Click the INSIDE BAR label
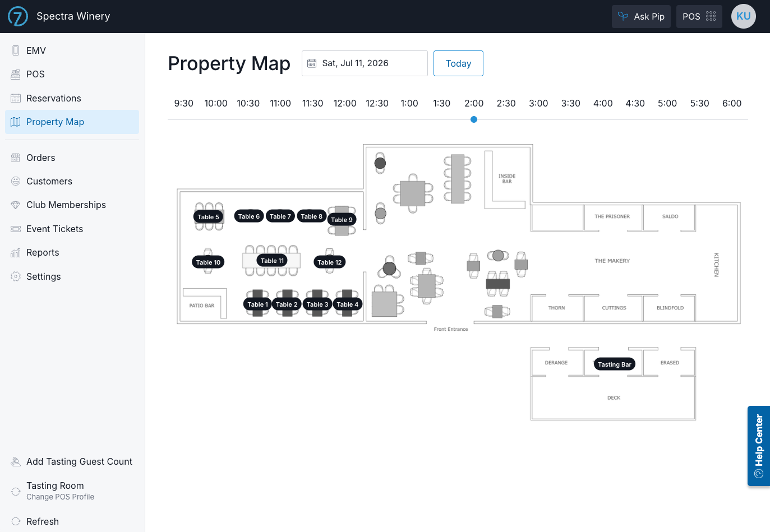This screenshot has width=770, height=532. [x=507, y=179]
